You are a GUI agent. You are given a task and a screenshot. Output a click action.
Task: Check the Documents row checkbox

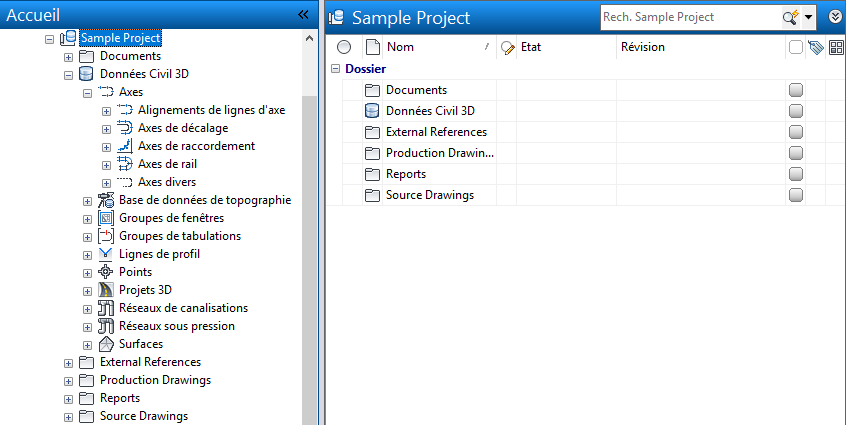point(796,90)
